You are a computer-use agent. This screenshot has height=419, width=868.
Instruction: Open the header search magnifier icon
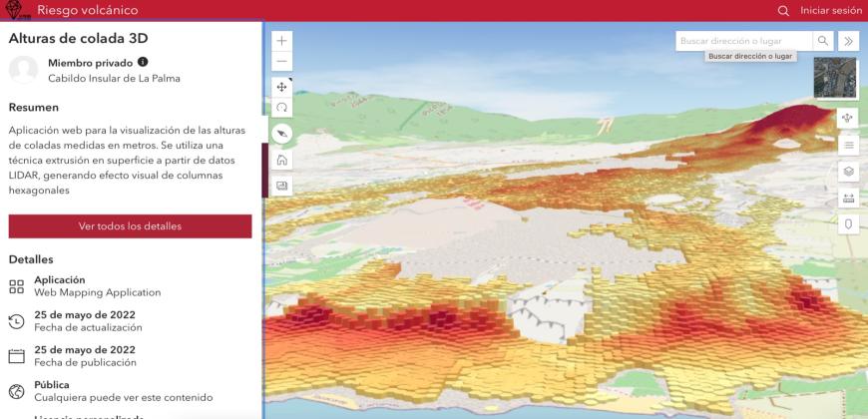(x=783, y=11)
